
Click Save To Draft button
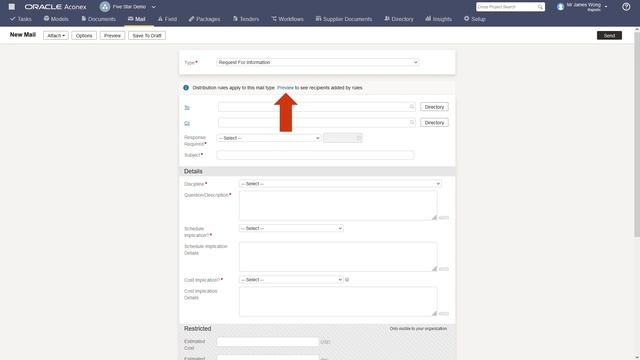click(x=147, y=36)
